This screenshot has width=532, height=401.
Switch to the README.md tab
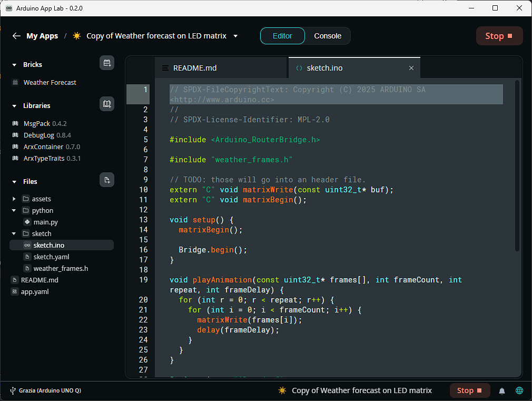click(x=195, y=68)
